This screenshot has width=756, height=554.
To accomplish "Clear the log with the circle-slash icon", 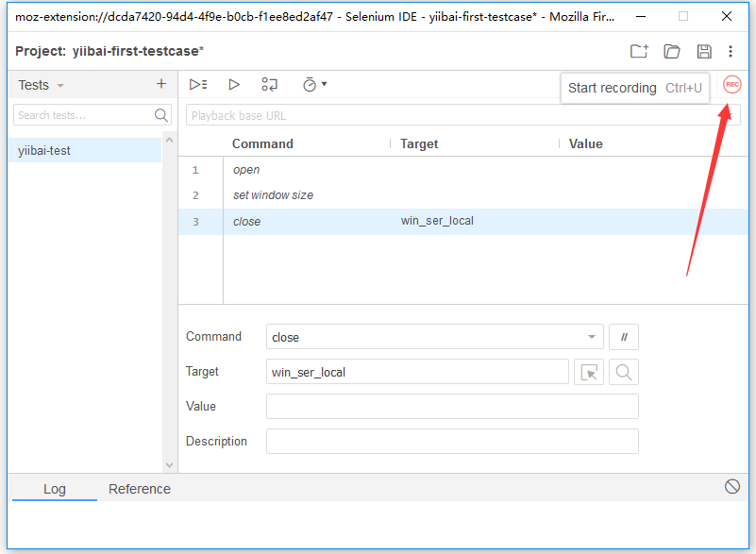I will tap(732, 487).
